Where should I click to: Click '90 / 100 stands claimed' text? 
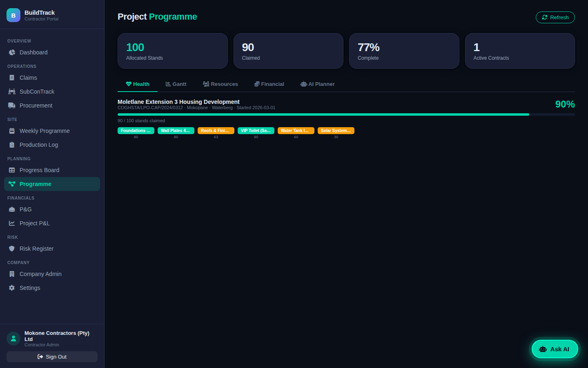click(141, 121)
